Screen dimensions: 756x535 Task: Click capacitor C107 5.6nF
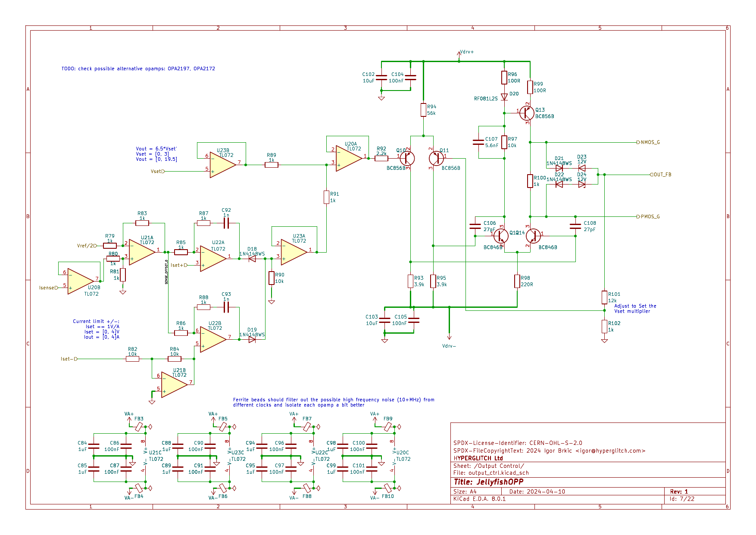pyautogui.click(x=478, y=142)
